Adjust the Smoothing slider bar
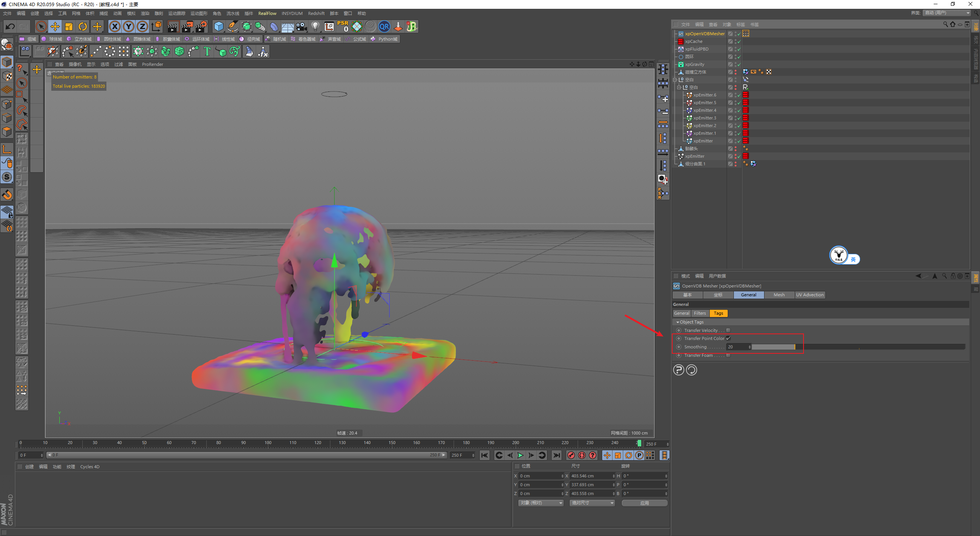 [858, 347]
